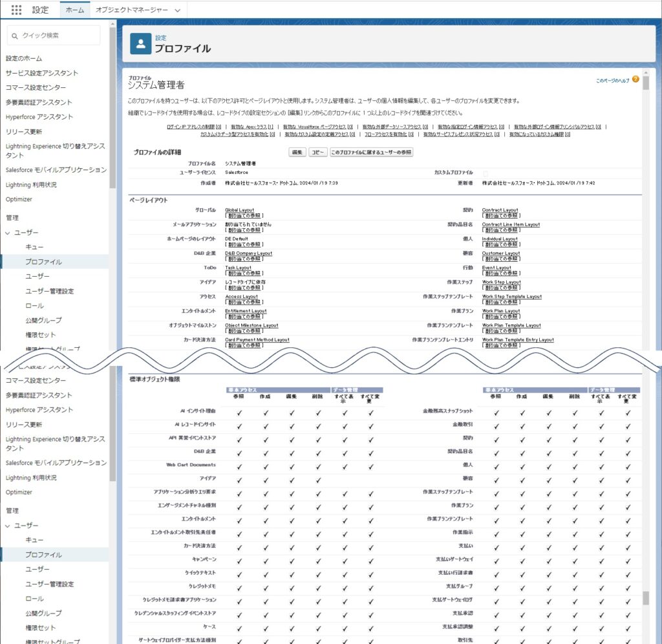Open the オブジェクトマネージャー tab
The image size is (662, 644).
131,10
